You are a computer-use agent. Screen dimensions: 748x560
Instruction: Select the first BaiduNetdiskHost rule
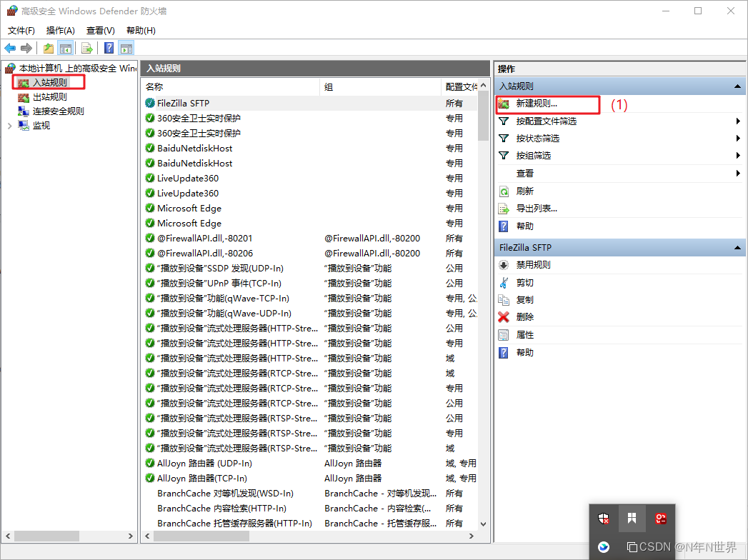[x=310, y=149]
